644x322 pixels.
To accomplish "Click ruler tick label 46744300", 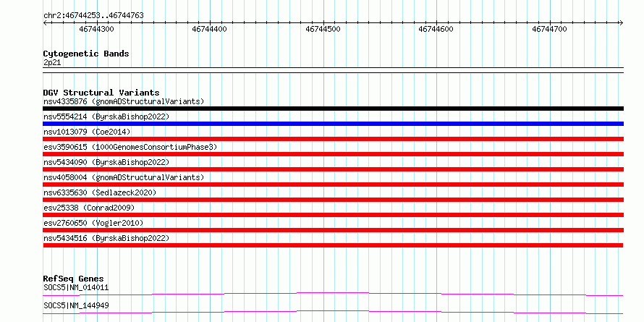I will pos(96,29).
